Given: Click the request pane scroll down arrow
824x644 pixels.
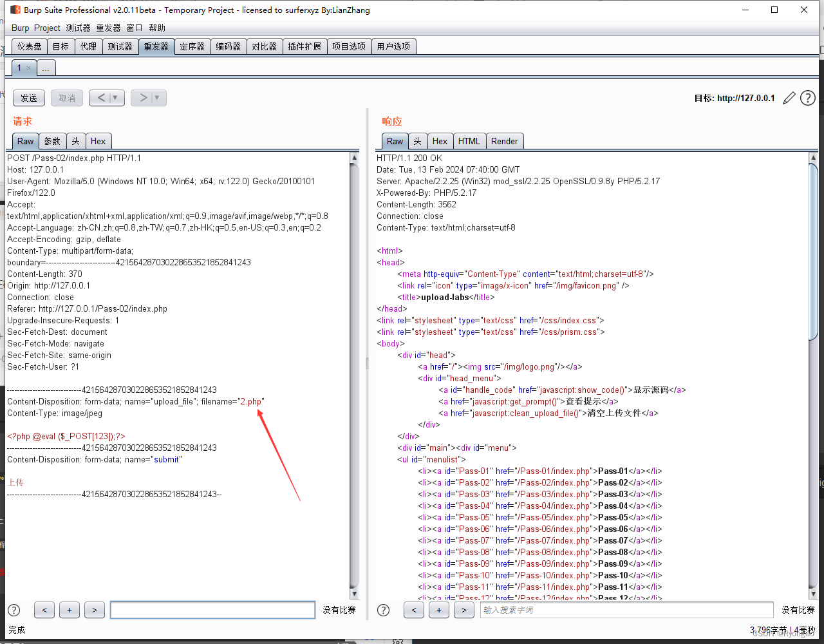Looking at the screenshot, I should [x=354, y=594].
